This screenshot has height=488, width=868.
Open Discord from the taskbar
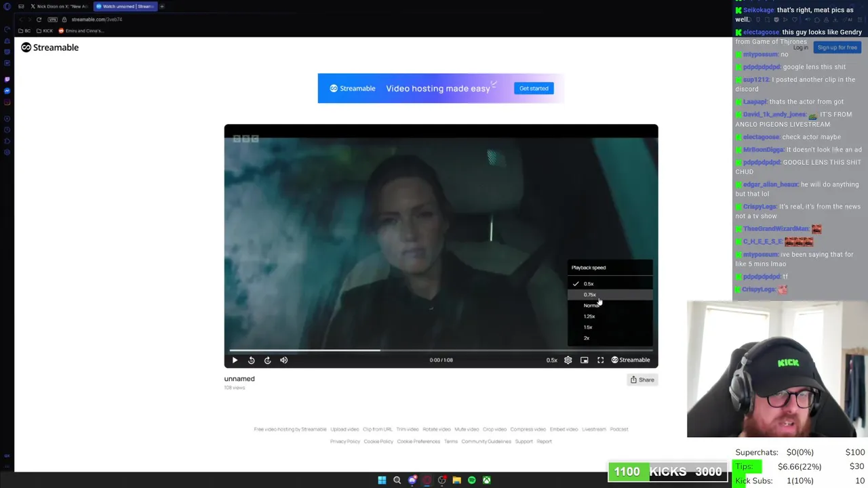click(412, 480)
